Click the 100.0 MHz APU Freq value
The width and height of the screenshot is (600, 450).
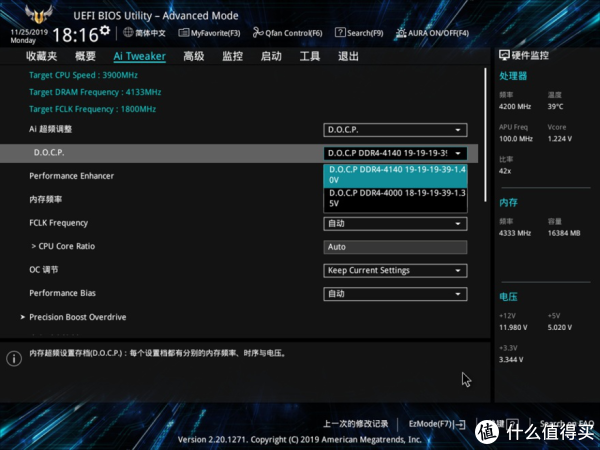pyautogui.click(x=516, y=139)
